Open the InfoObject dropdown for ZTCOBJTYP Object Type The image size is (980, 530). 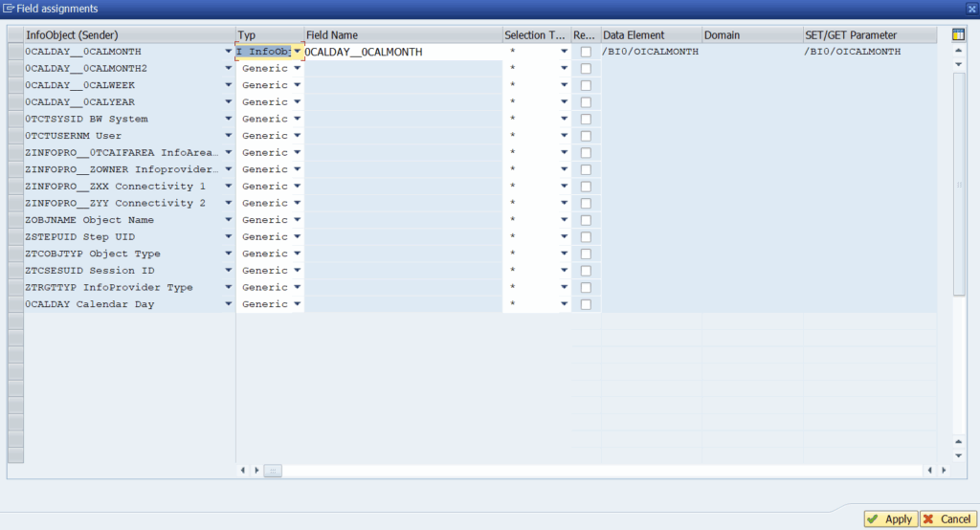point(228,254)
